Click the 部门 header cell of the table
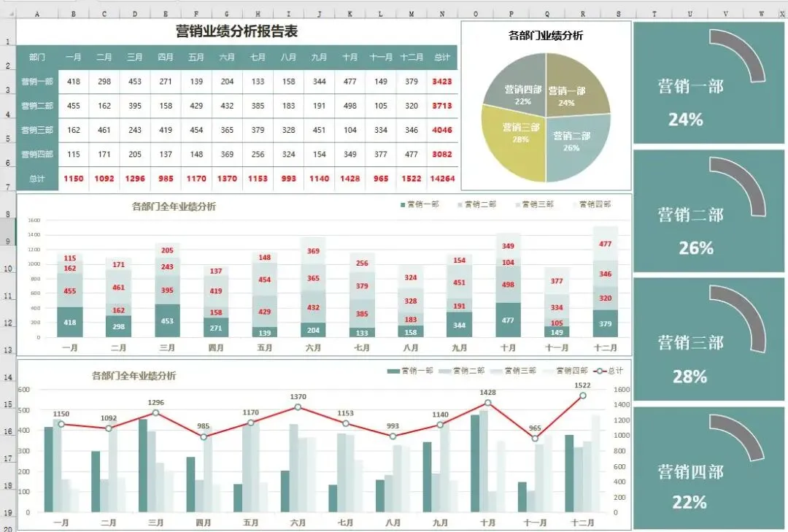 coord(37,56)
